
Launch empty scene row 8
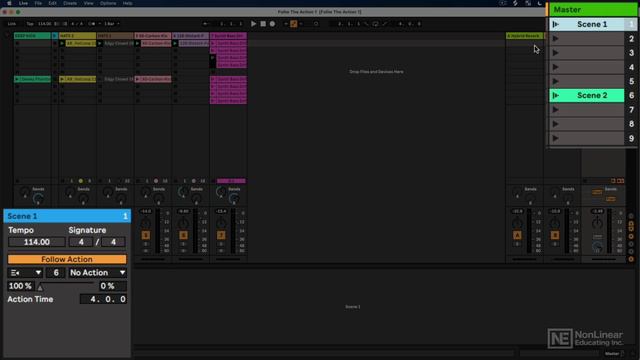(556, 124)
